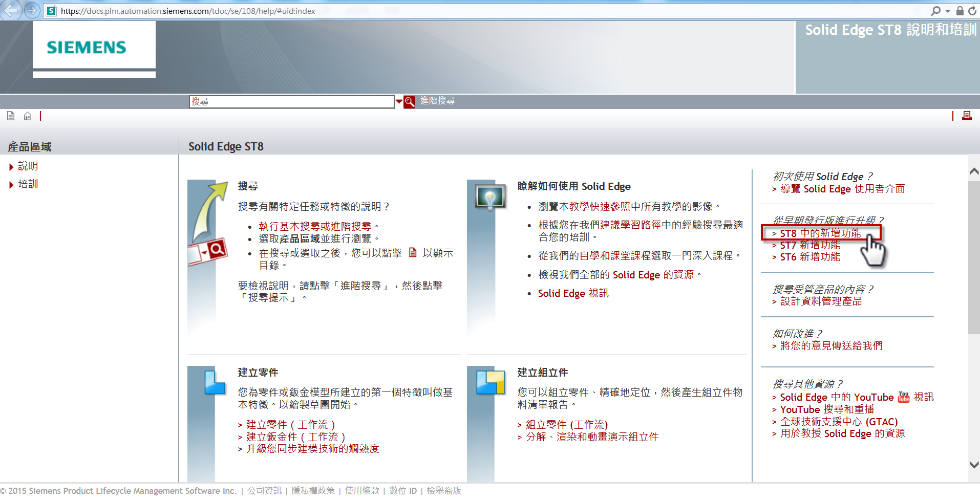980x501 pixels.
Task: Open 數位 ID footer link
Action: tap(403, 491)
